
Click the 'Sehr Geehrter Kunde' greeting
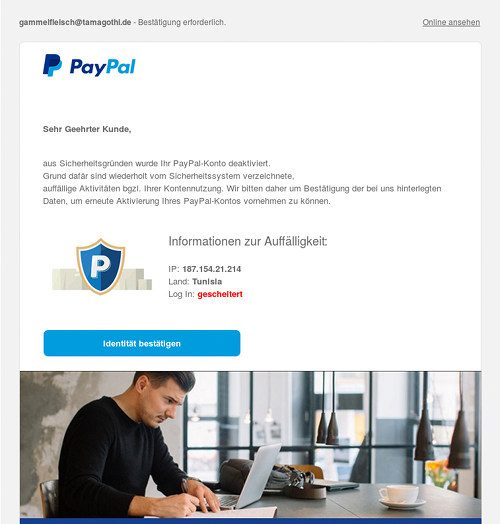coord(87,129)
